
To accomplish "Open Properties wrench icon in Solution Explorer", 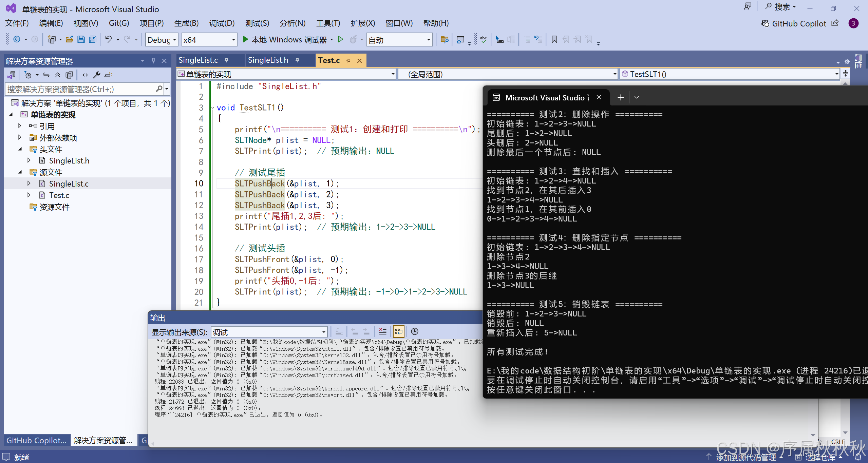I will [x=97, y=75].
